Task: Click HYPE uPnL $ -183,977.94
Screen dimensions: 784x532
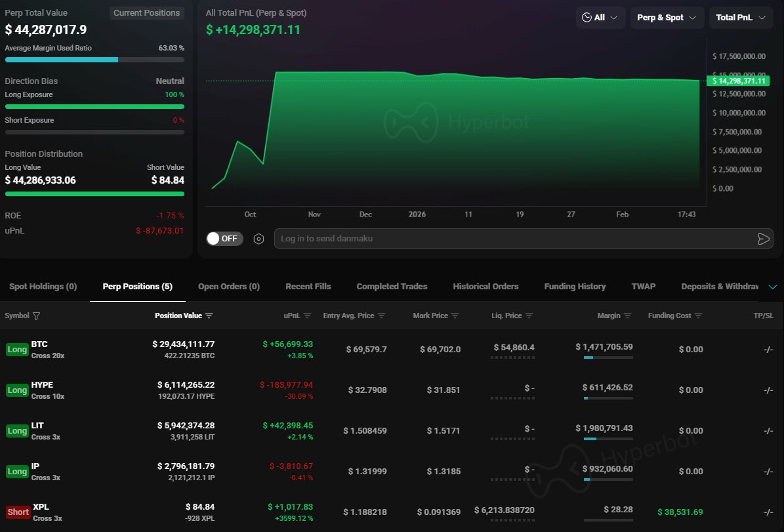Action: pyautogui.click(x=286, y=384)
